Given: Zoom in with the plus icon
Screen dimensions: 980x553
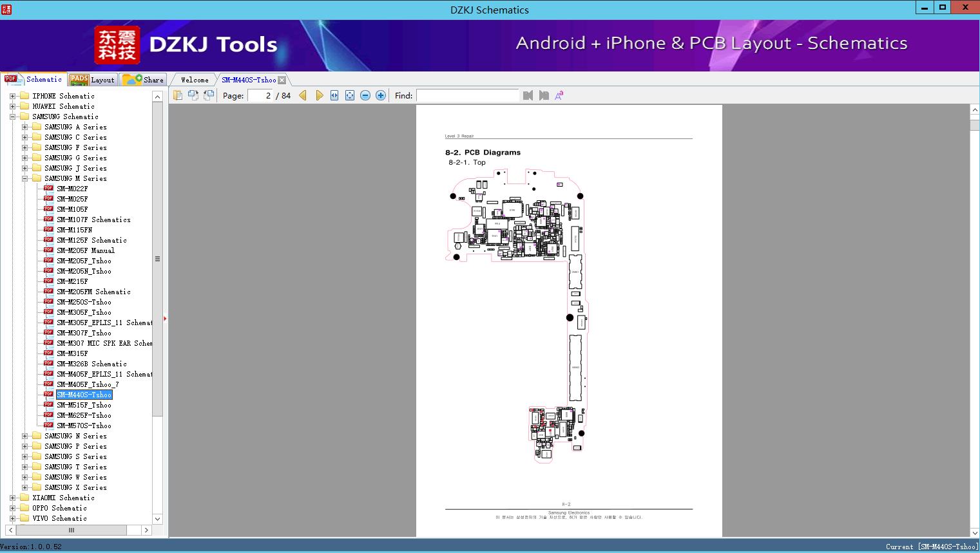Looking at the screenshot, I should 381,95.
